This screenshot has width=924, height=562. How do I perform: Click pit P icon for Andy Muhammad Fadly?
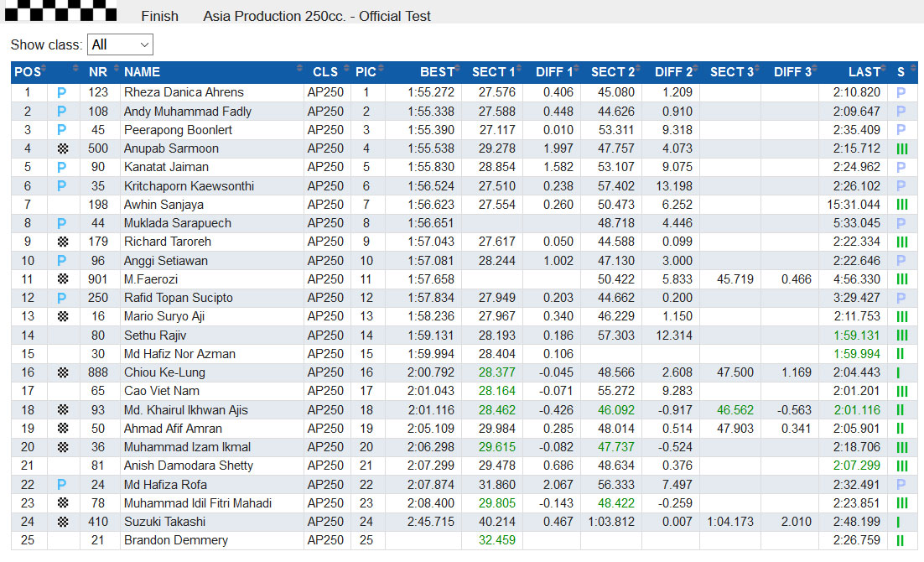(x=62, y=112)
